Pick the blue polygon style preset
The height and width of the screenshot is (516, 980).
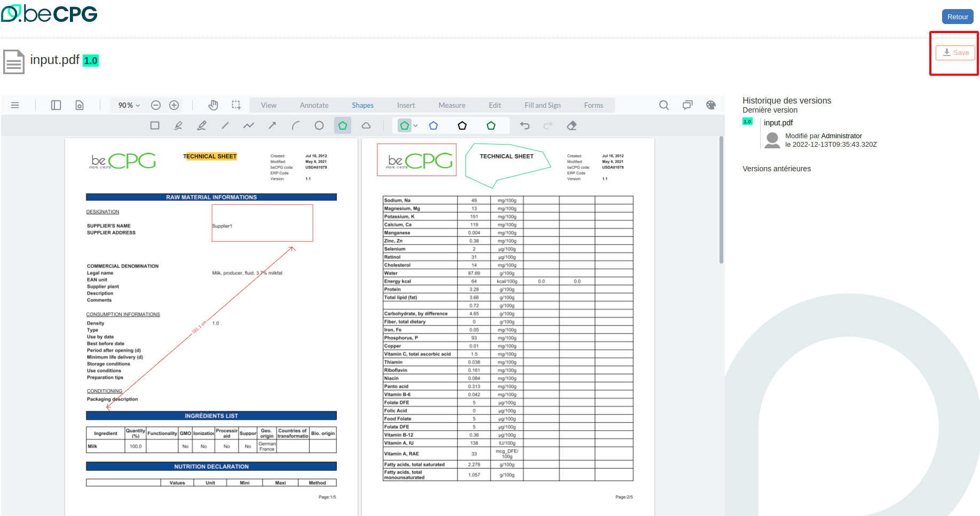433,125
